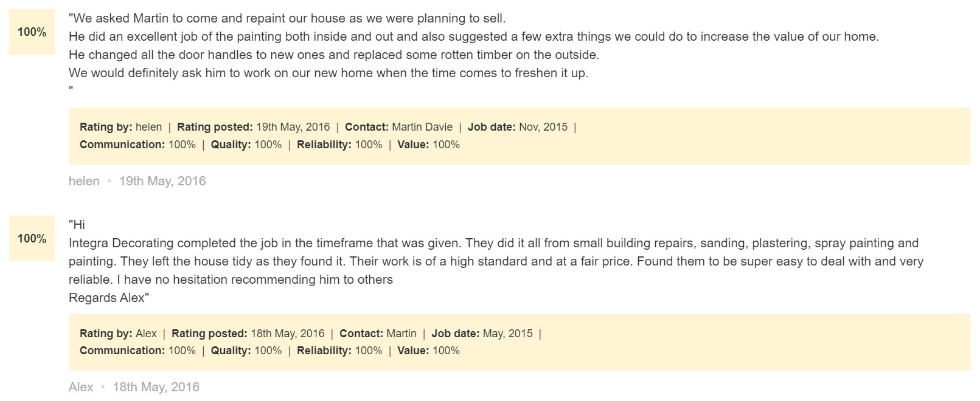Click the date 19th May, 2016 under helen's review

tap(162, 181)
